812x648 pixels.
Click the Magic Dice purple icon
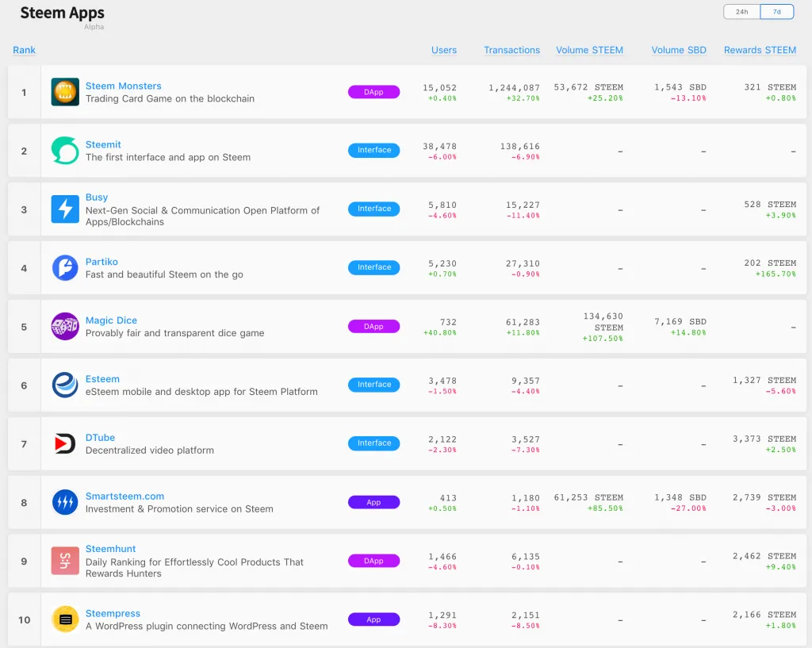point(65,327)
